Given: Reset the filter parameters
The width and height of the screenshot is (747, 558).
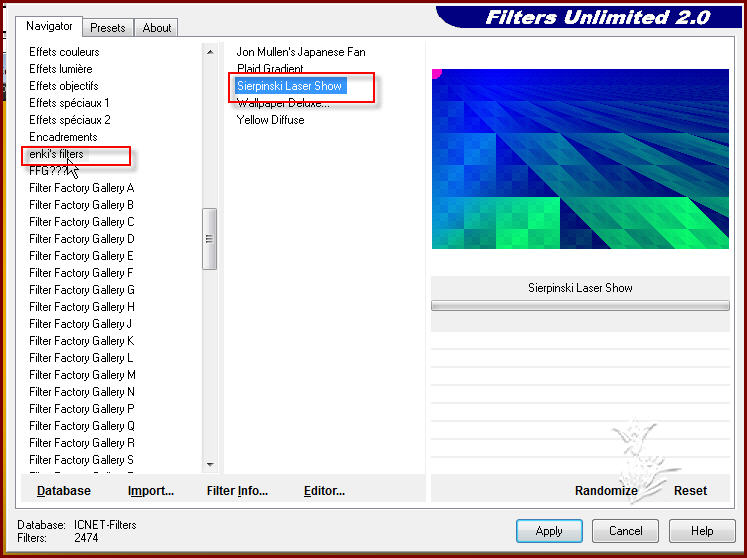Looking at the screenshot, I should pyautogui.click(x=690, y=491).
